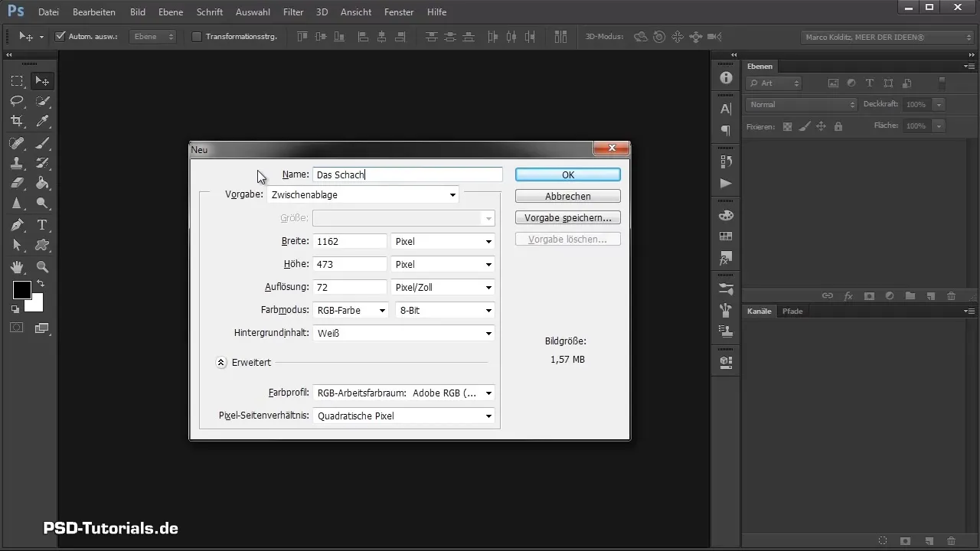The image size is (980, 551).
Task: Select the Clone Stamp tool
Action: tap(17, 163)
